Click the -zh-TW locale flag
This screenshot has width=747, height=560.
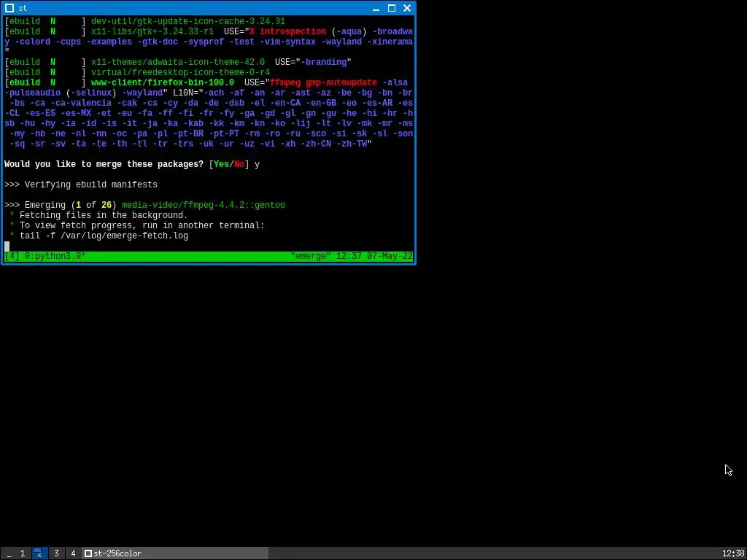[x=352, y=144]
